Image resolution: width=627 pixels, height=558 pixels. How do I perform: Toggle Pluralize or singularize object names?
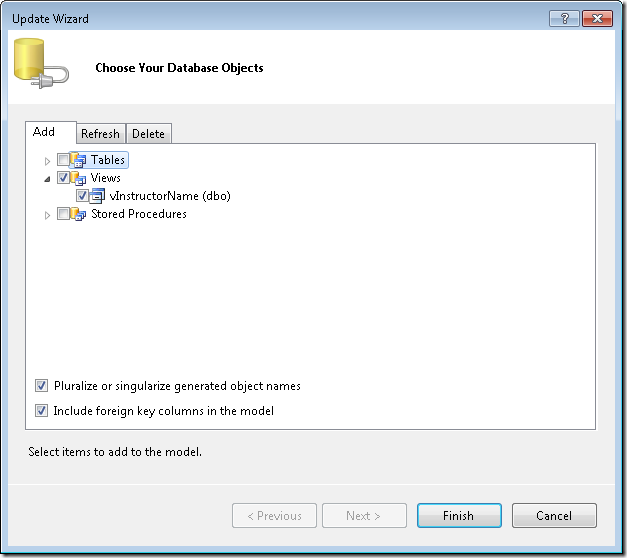(x=41, y=385)
